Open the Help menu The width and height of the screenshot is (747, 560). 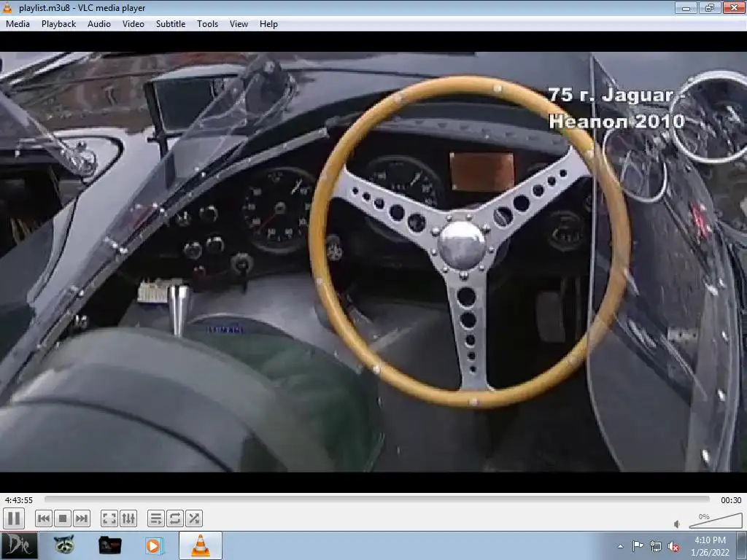(x=268, y=24)
